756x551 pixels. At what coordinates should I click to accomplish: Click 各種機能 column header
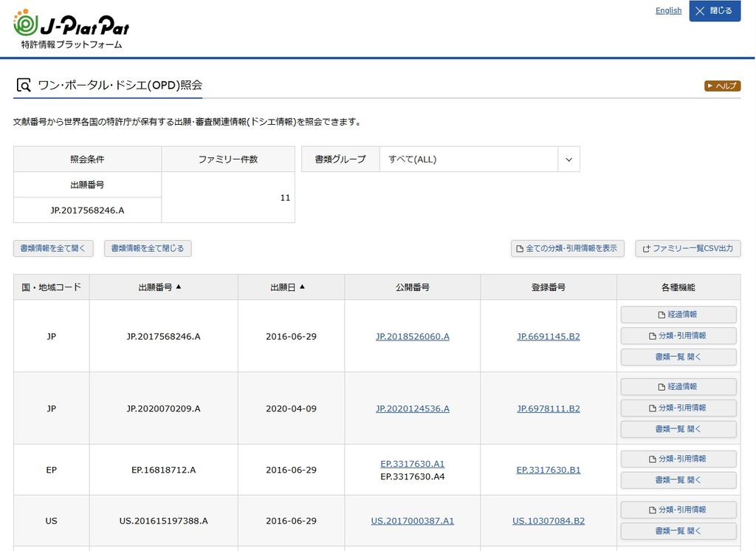point(678,287)
